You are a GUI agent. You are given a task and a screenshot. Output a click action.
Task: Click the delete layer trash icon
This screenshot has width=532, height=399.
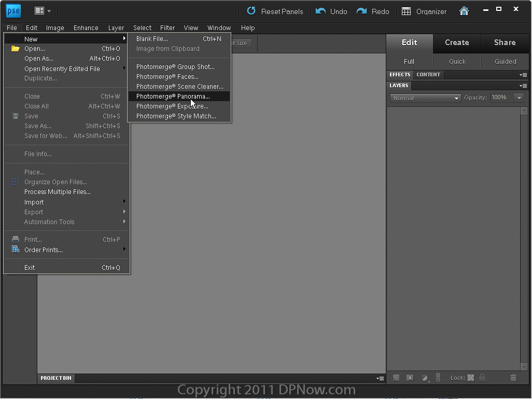[513, 378]
